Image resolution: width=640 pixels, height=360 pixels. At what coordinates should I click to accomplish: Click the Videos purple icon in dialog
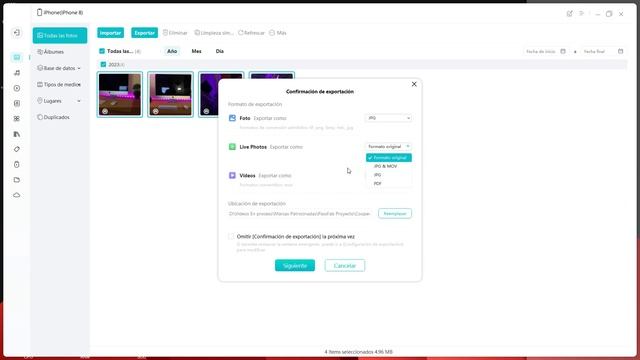pyautogui.click(x=232, y=176)
